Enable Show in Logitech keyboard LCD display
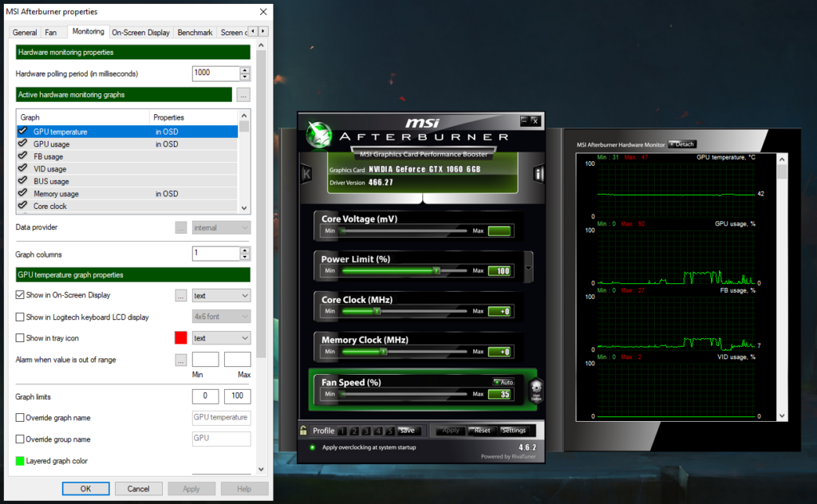This screenshot has width=817, height=504. 19,316
